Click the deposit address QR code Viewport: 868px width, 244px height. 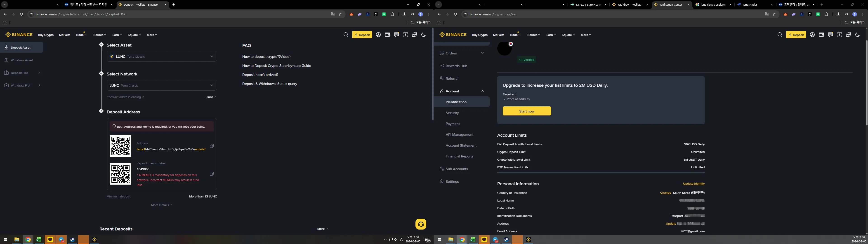(120, 146)
